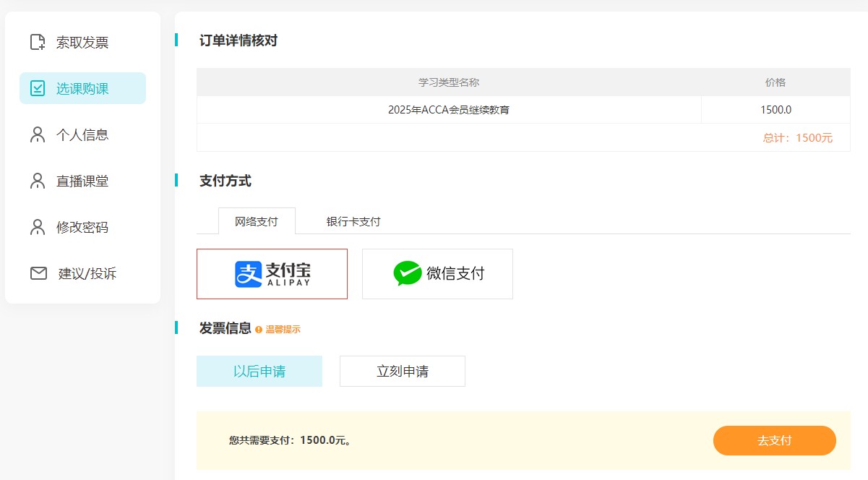Image resolution: width=868 pixels, height=480 pixels.
Task: Select 以后申请 invoice option
Action: tap(259, 371)
